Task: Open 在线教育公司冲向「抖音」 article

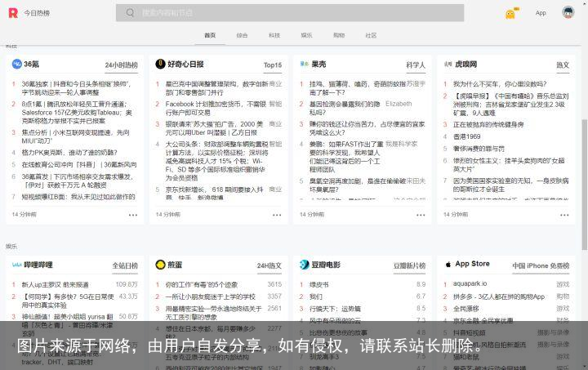Action: [x=79, y=164]
